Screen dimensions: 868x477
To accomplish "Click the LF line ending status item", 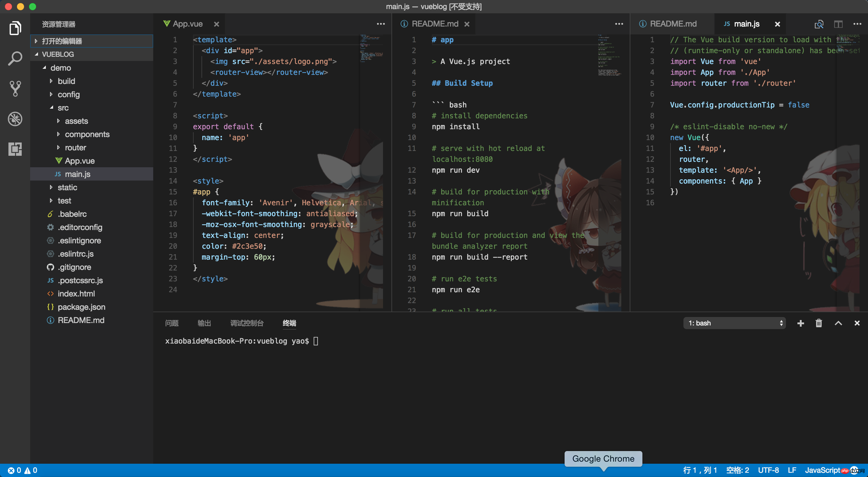I will (x=792, y=470).
